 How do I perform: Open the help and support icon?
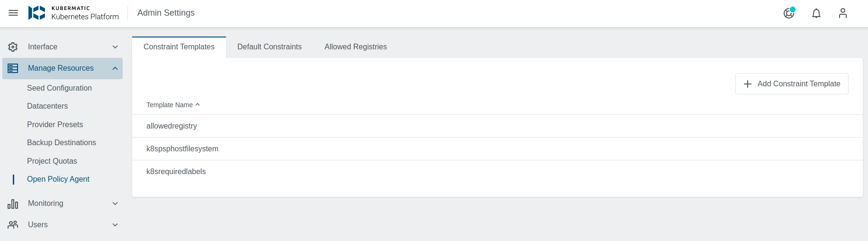pos(788,13)
